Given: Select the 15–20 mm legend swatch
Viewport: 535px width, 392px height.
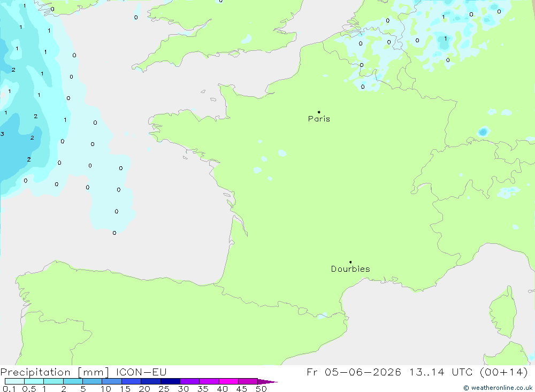Looking at the screenshot, I should pos(132,381).
